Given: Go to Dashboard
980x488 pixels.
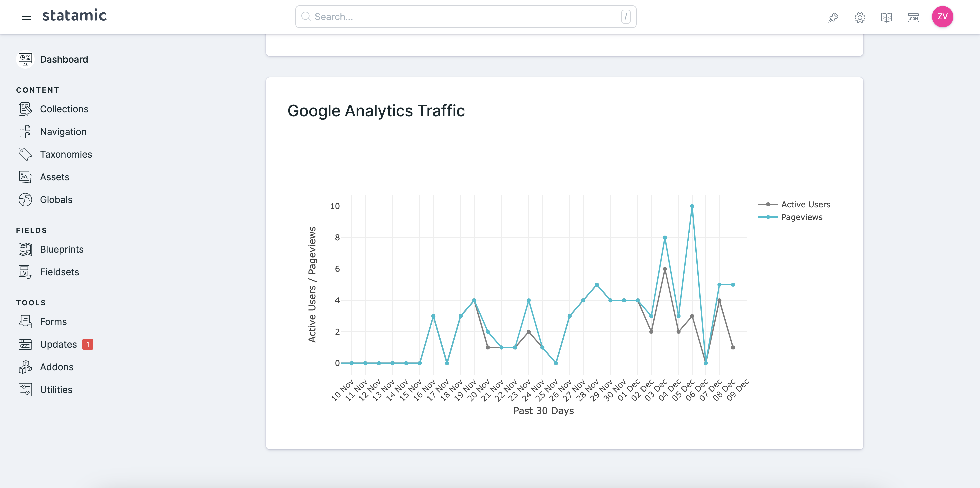Looking at the screenshot, I should (64, 59).
